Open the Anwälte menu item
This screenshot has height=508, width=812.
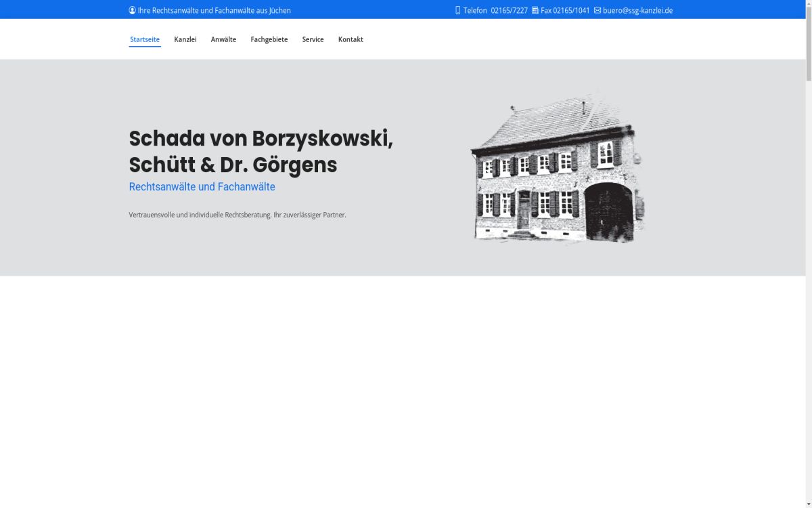[223, 39]
